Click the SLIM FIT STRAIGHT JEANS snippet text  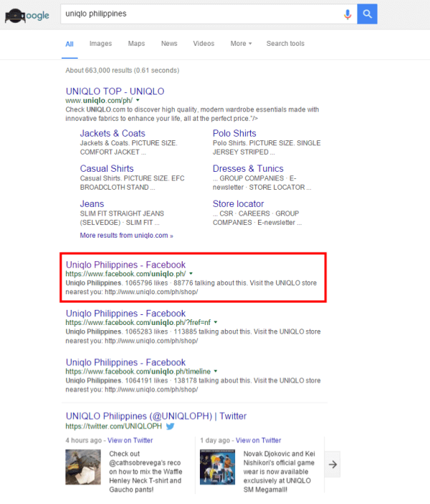pyautogui.click(x=122, y=218)
